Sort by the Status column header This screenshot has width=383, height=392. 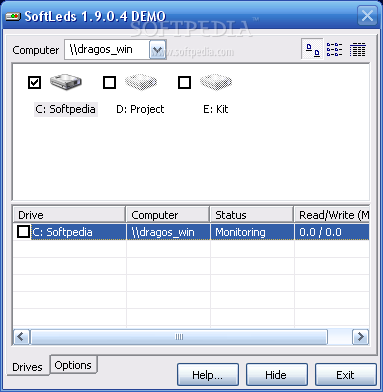252,215
